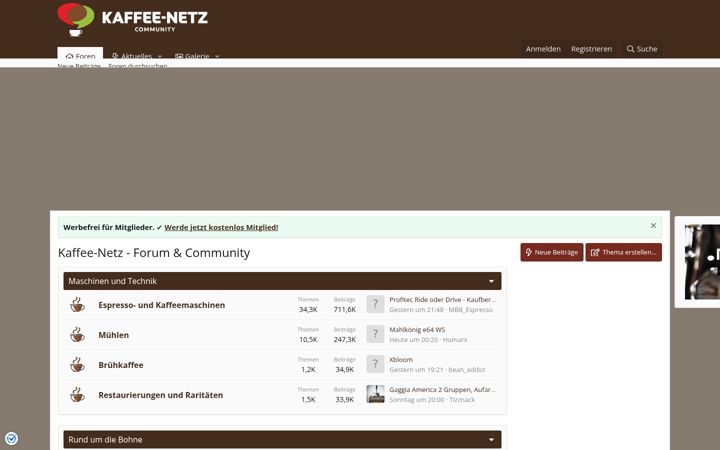Click the Humarx username

click(x=455, y=340)
